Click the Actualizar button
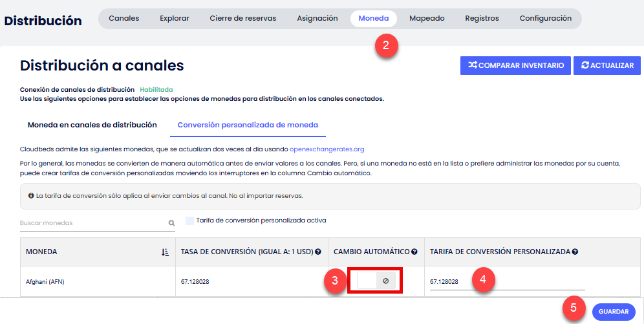The image size is (644, 324). [607, 66]
